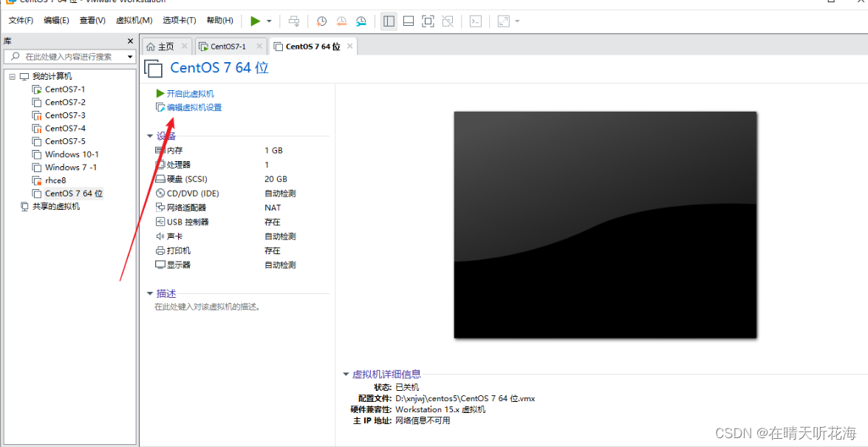The width and height of the screenshot is (868, 447).
Task: Take a snapshot using toolbar icon
Action: 321,21
